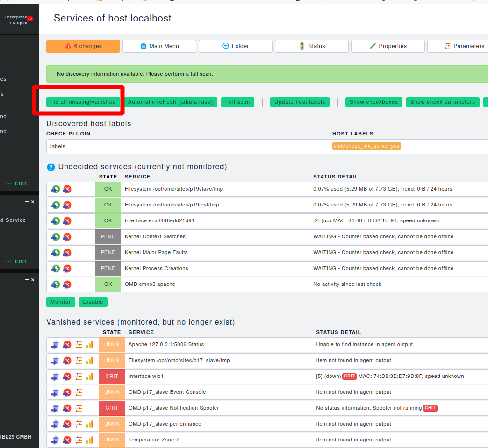The width and height of the screenshot is (488, 448).
Task: Monitor the Kernel Major Page Faults service
Action: coord(56,252)
